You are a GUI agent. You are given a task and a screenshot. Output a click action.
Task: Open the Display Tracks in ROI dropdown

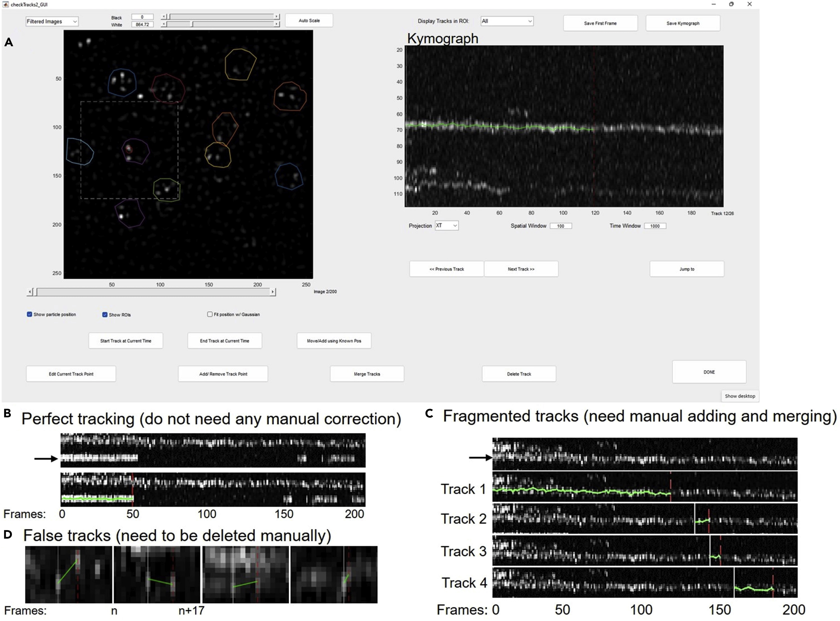tap(507, 21)
